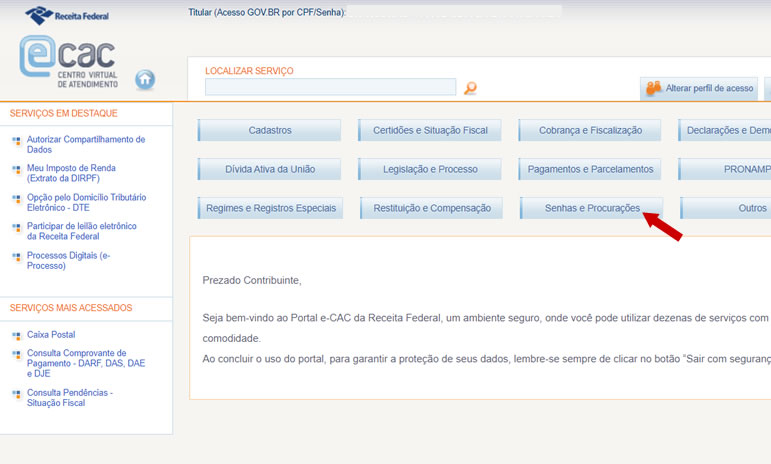Select Senhas e Procurações

click(590, 208)
